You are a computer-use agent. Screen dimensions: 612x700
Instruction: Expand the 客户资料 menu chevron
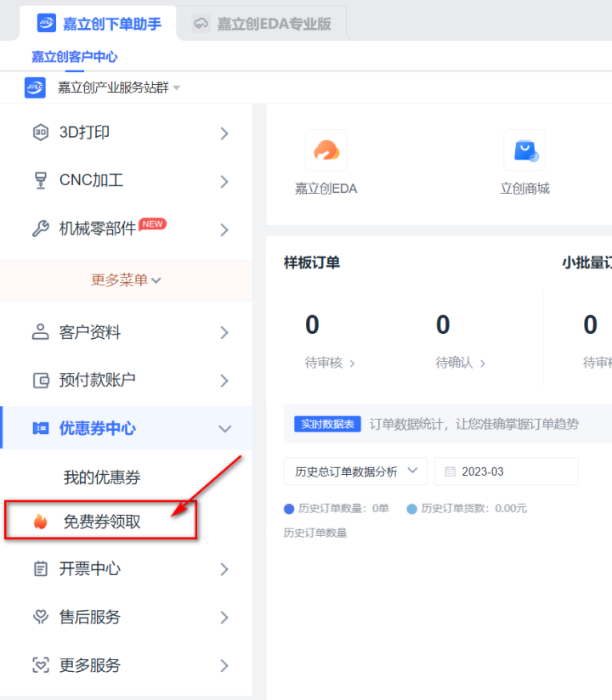(x=224, y=333)
